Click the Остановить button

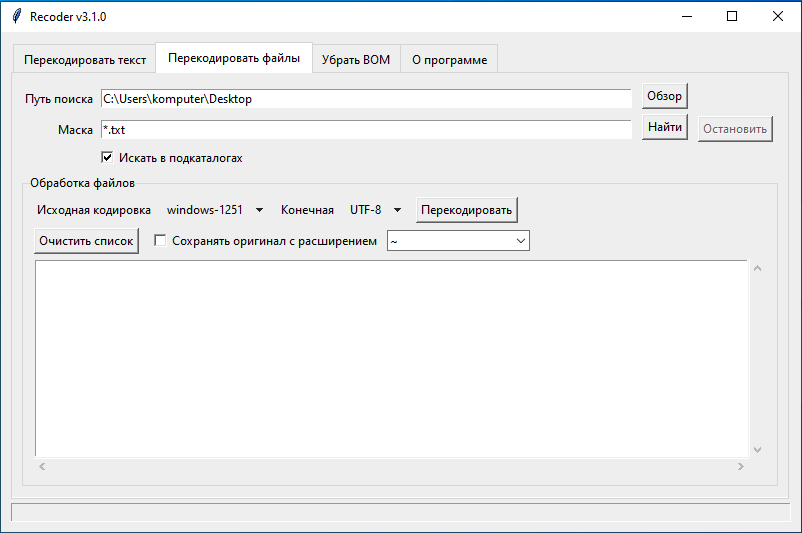735,129
